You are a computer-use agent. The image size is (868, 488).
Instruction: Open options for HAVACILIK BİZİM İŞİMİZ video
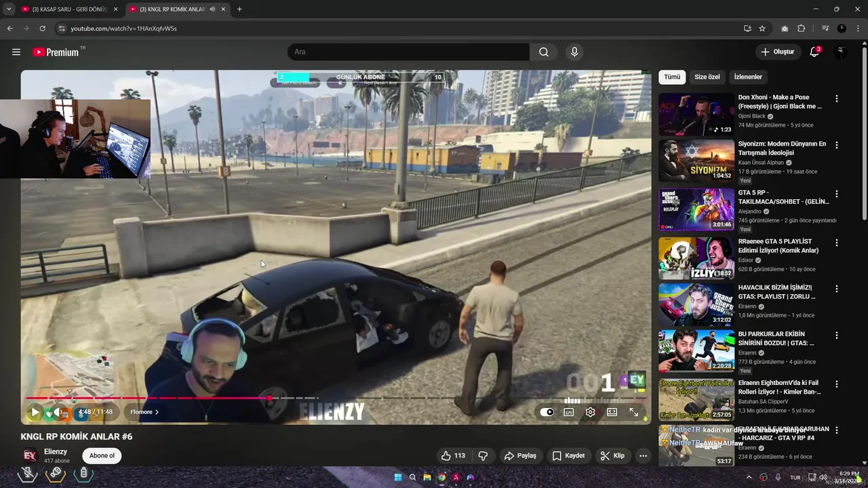[x=836, y=289]
